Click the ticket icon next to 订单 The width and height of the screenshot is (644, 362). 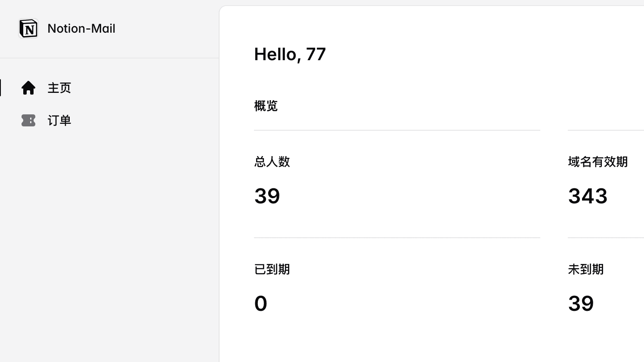click(28, 120)
